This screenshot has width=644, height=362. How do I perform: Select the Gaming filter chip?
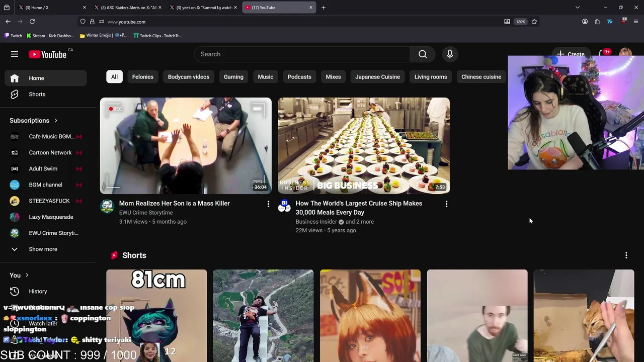[233, 77]
